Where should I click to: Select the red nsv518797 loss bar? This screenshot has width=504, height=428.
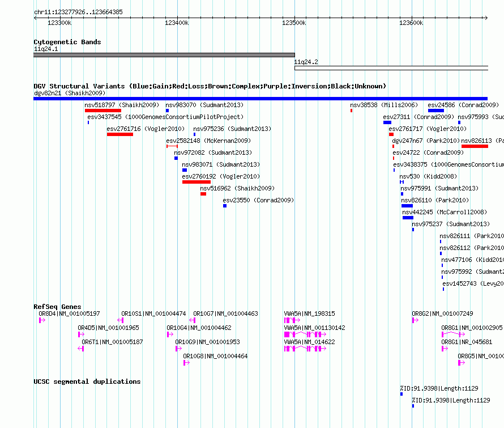click(103, 111)
